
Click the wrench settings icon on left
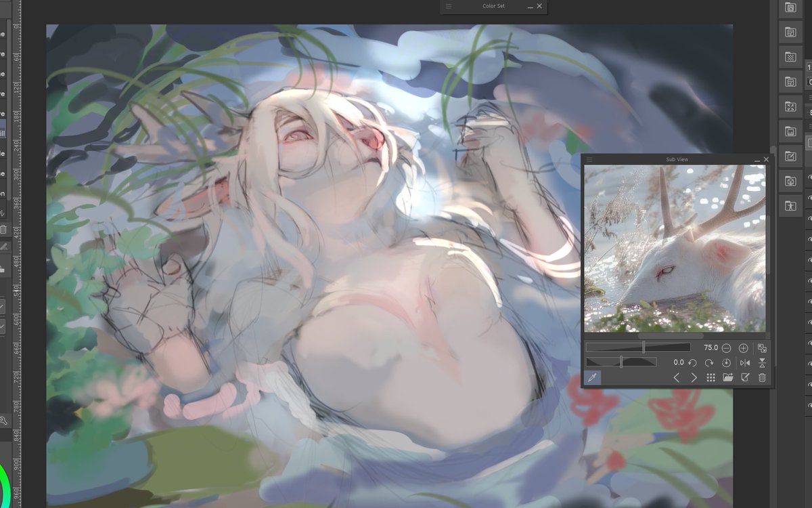point(3,421)
